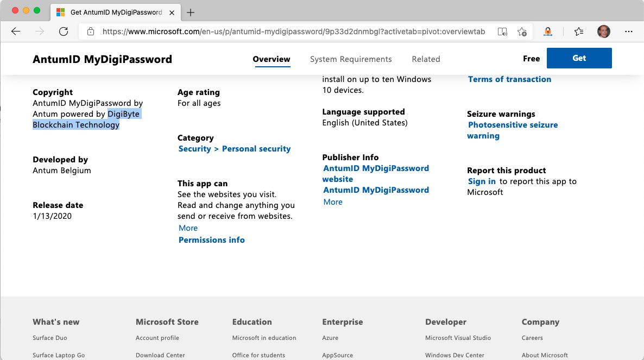The image size is (644, 360).
Task: Expand More under This app can
Action: [188, 228]
